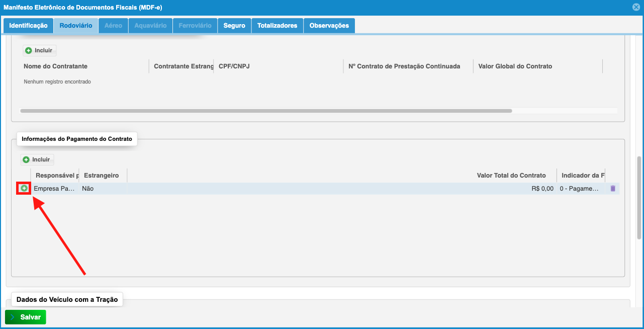Delete payment row with trash icon
The width and height of the screenshot is (644, 329).
(612, 189)
